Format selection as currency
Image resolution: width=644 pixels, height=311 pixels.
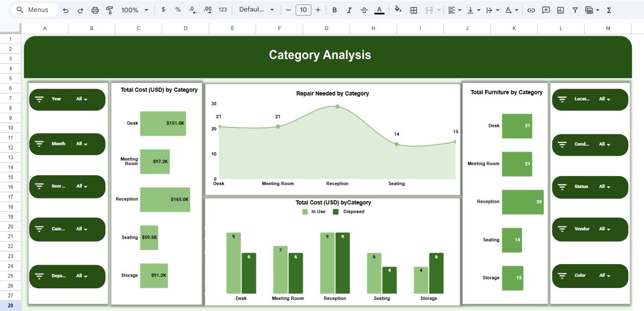[x=163, y=9]
